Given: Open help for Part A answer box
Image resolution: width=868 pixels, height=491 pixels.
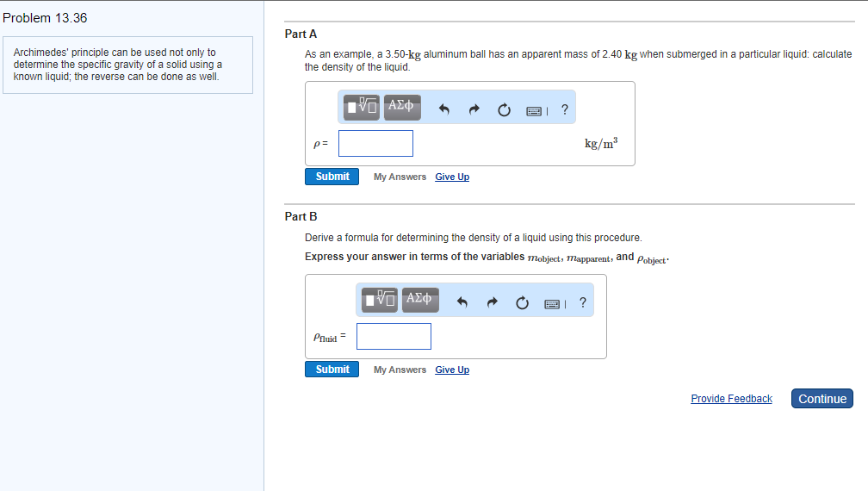Looking at the screenshot, I should point(564,109).
